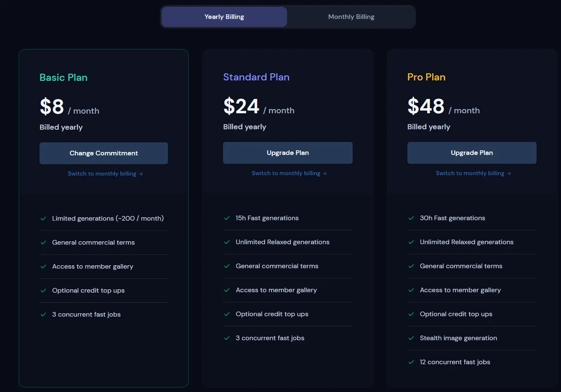Click checkmark by Standard's Unlimited Relaxed generations
This screenshot has width=561, height=392.
[x=227, y=242]
